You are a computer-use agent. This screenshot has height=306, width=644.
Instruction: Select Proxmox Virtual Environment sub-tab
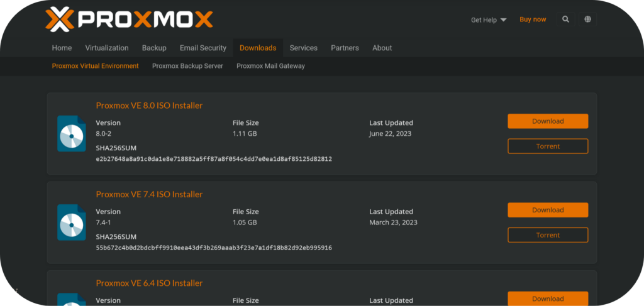(96, 65)
